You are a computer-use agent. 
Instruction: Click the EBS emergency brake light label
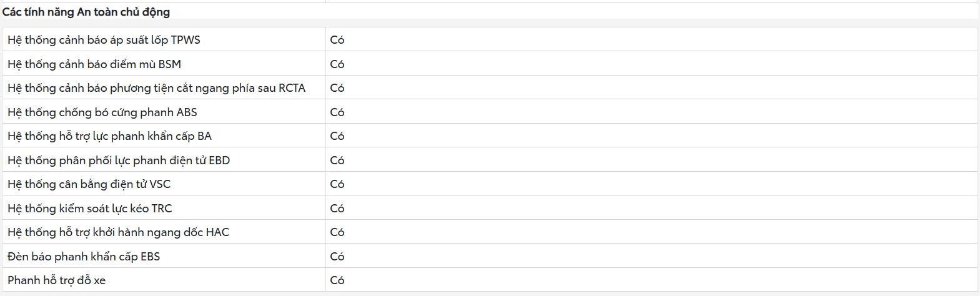84,256
